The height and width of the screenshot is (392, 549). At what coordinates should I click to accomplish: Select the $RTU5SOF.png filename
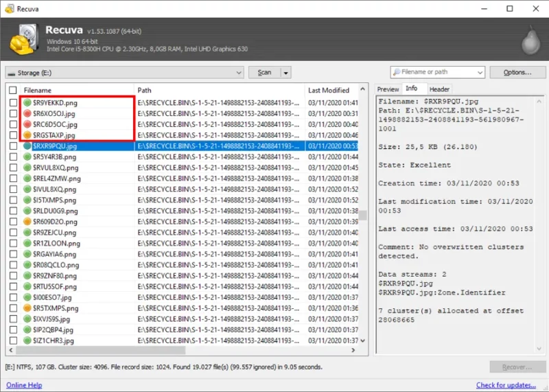[55, 287]
